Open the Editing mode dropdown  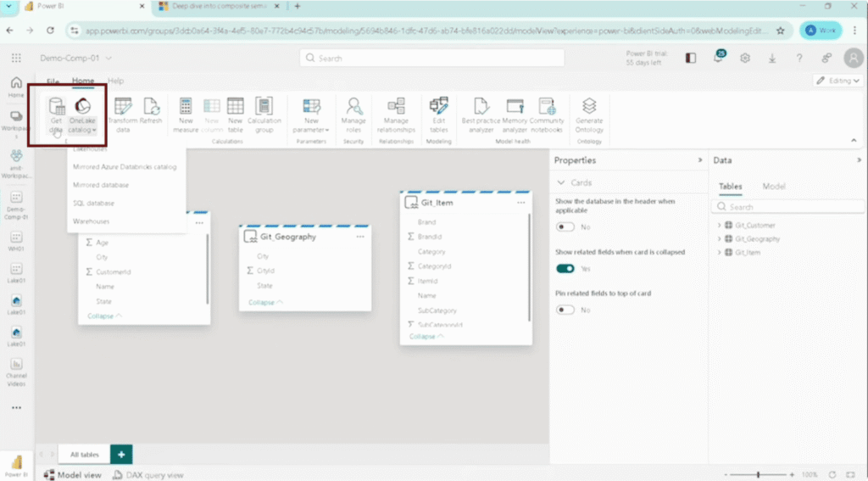[838, 81]
